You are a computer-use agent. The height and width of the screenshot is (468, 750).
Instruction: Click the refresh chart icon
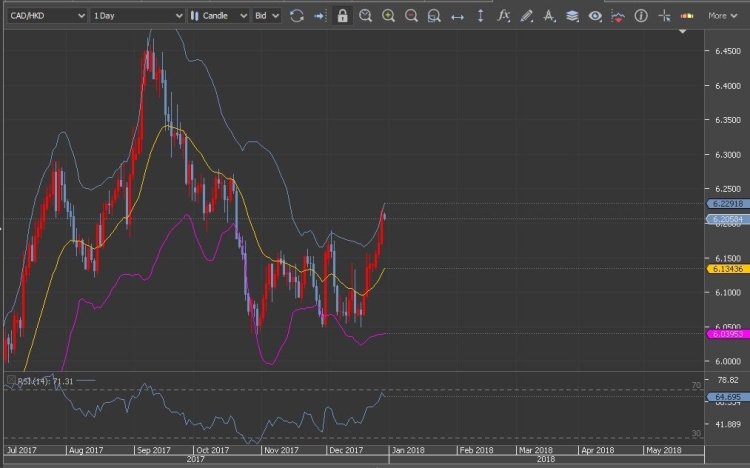click(296, 16)
